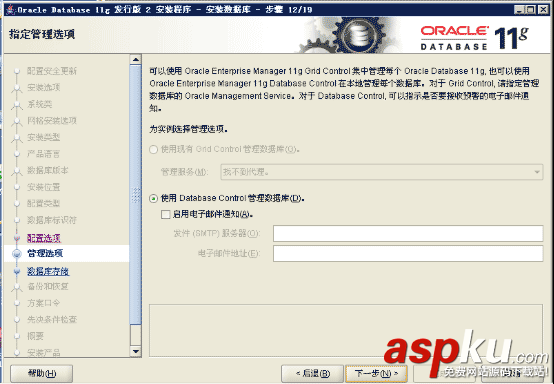554x384 pixels.
Task: Click the steps list vertical scrollbar thumb
Action: [x=136, y=195]
